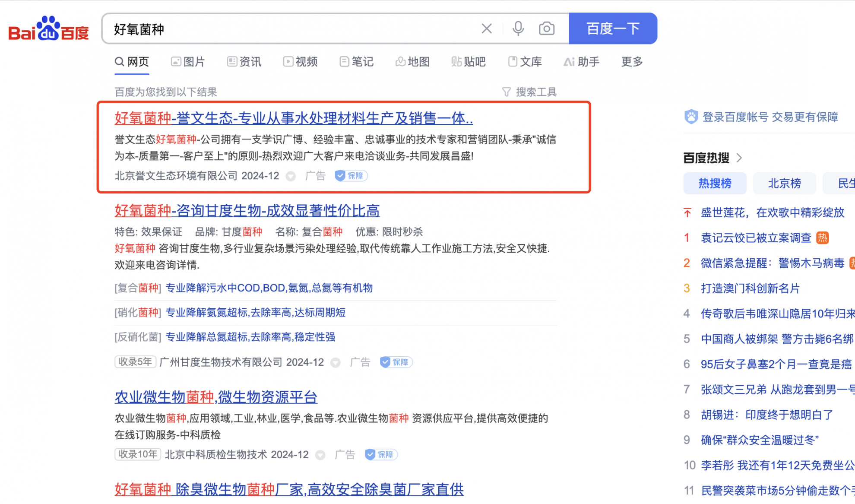Open result 农业微生物菌种,微生物资源平台
The width and height of the screenshot is (855, 504).
[x=216, y=396]
